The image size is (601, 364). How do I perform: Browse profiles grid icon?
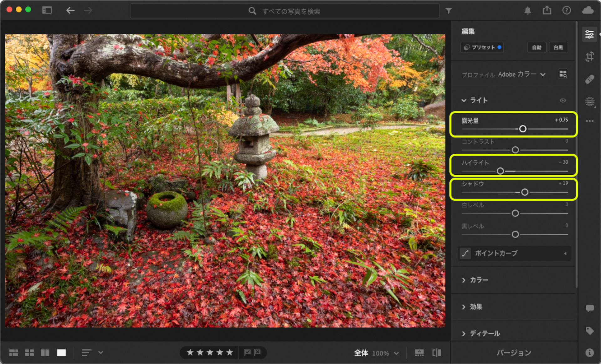pyautogui.click(x=563, y=74)
